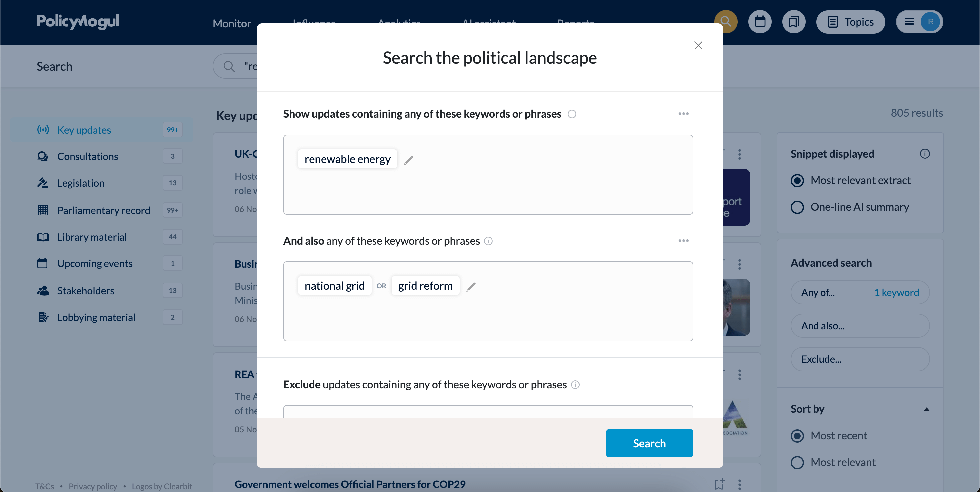Open options menu for first keyword section
The width and height of the screenshot is (980, 492).
click(683, 114)
